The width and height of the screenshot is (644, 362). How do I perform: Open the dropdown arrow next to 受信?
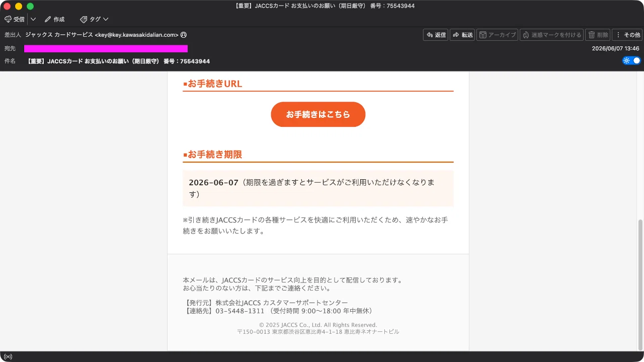point(33,19)
